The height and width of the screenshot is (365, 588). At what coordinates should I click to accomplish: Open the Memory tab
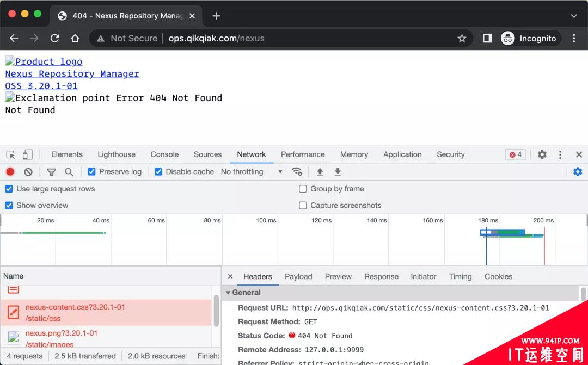354,154
